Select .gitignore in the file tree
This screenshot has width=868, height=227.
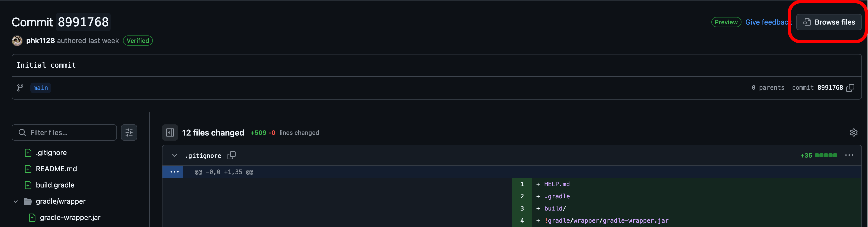pos(51,153)
